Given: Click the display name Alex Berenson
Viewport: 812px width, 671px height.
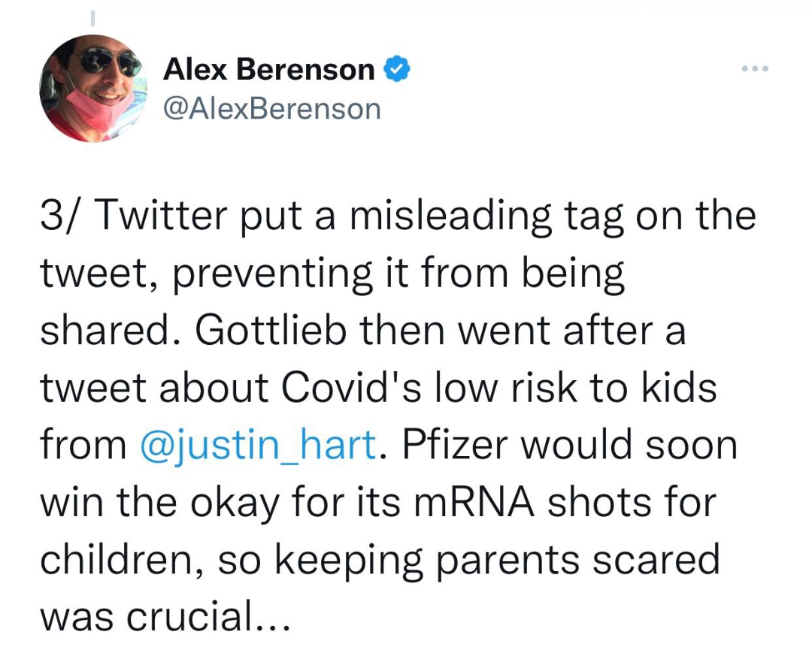Looking at the screenshot, I should [269, 70].
